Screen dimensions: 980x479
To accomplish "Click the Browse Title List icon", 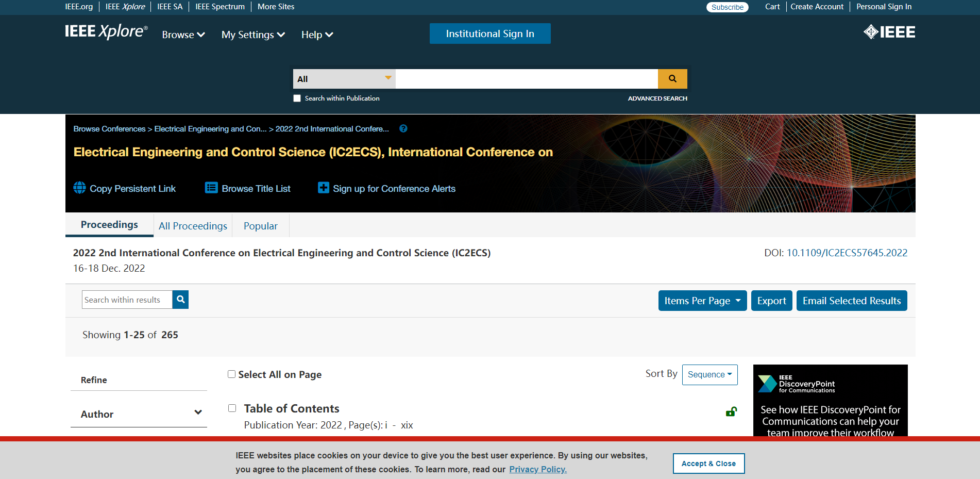I will [x=211, y=188].
